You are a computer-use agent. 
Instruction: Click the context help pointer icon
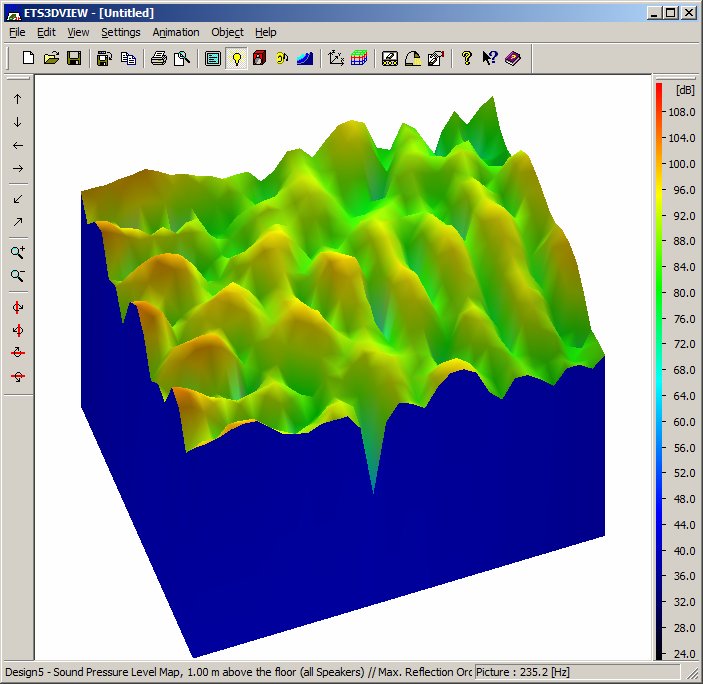(x=490, y=58)
